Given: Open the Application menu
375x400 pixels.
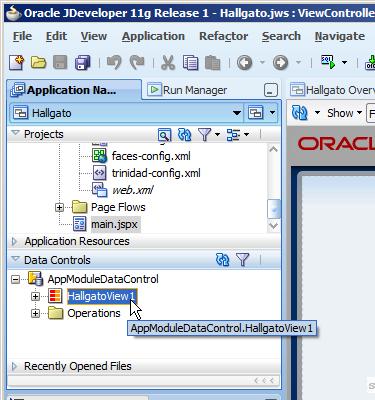Looking at the screenshot, I should (153, 36).
